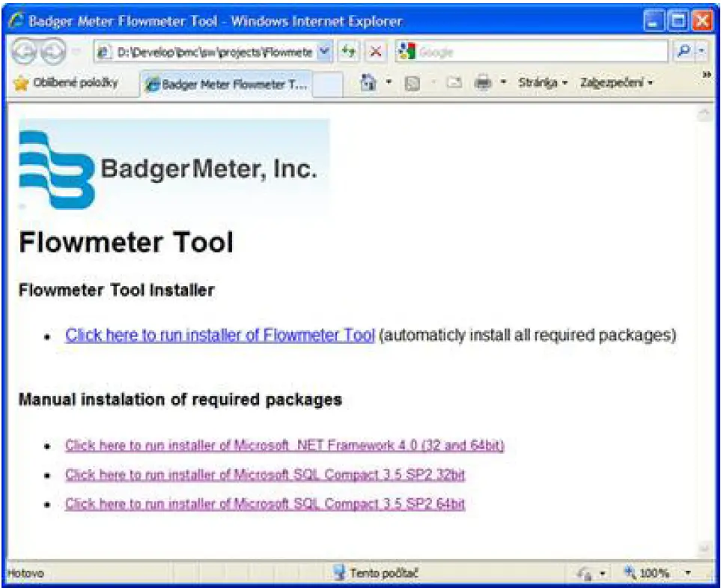The width and height of the screenshot is (721, 588).
Task: Expand the address bar history dropdown
Action: click(x=324, y=52)
